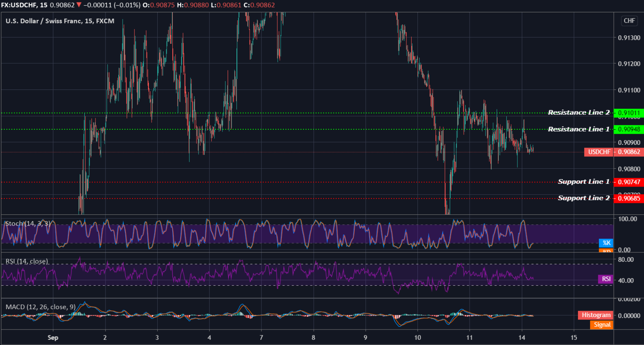Open the Stoch (14, 3, 3) indicator legend
Viewport: 644px width, 345px height.
[28, 224]
